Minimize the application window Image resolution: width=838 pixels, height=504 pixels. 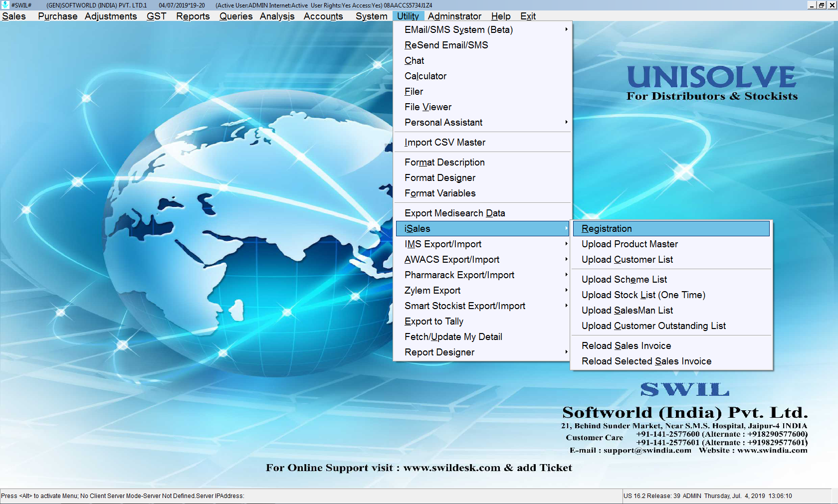click(812, 5)
